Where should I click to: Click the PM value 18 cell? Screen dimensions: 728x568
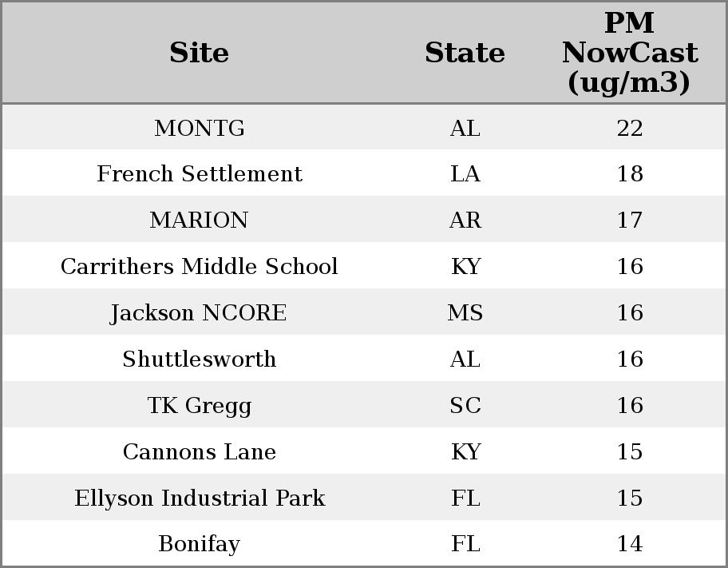click(x=630, y=174)
